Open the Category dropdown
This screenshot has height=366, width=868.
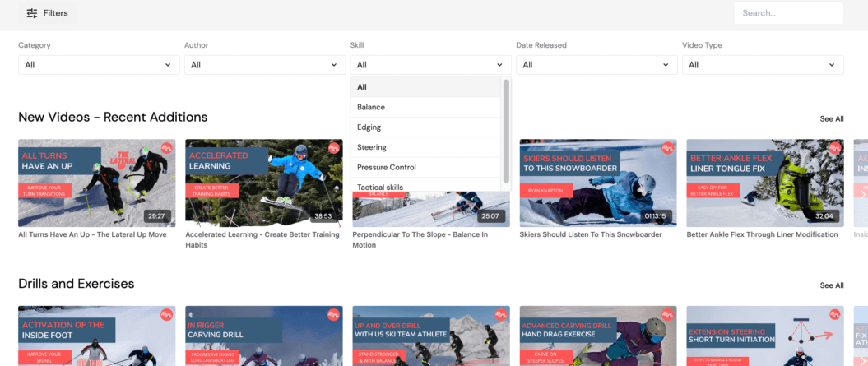pos(99,65)
